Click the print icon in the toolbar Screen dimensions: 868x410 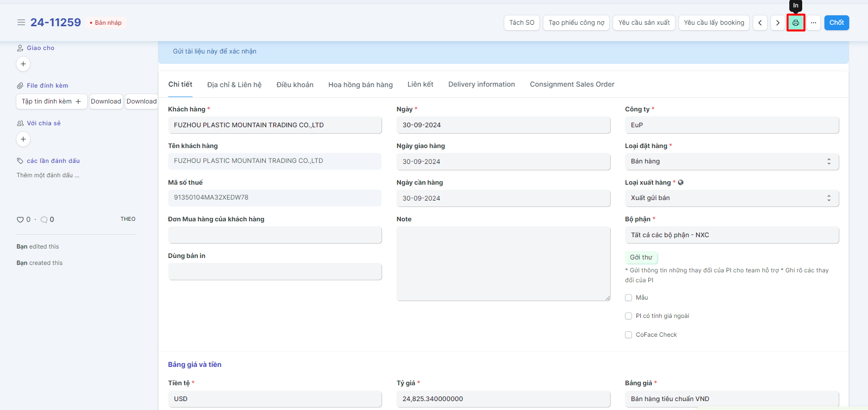point(796,23)
